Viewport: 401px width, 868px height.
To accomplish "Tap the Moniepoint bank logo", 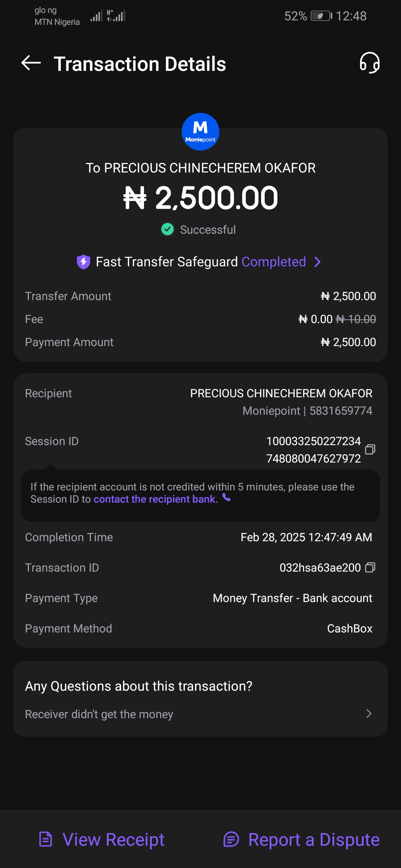I will 200,132.
